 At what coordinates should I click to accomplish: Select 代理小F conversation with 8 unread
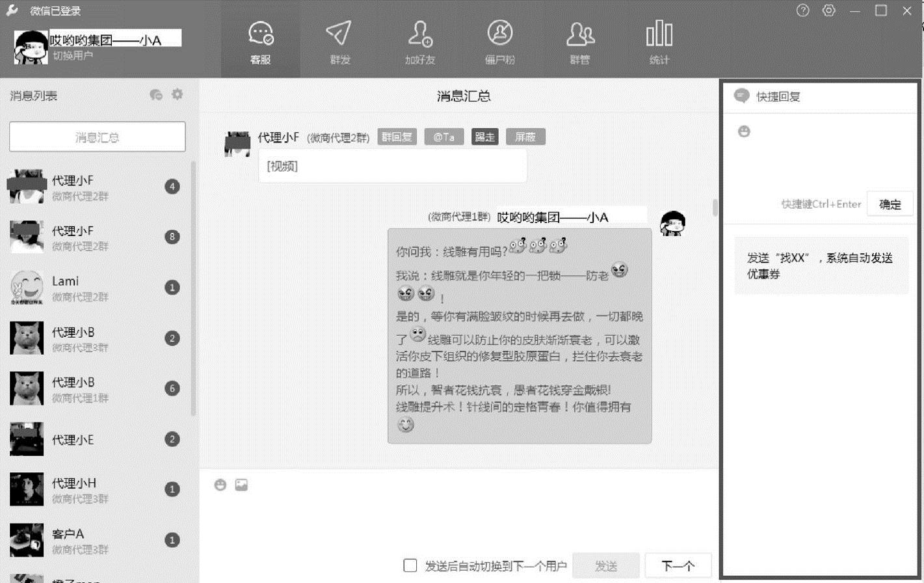pyautogui.click(x=96, y=237)
